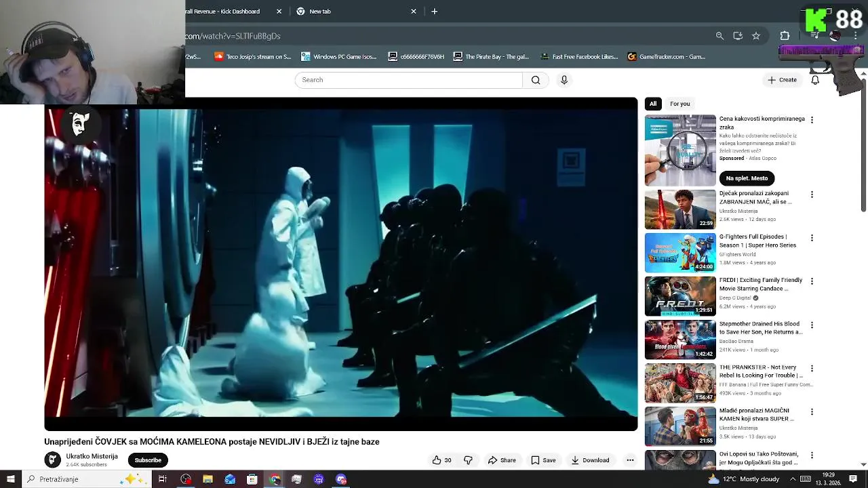Save the video to a playlist
The height and width of the screenshot is (488, 868).
(x=543, y=460)
